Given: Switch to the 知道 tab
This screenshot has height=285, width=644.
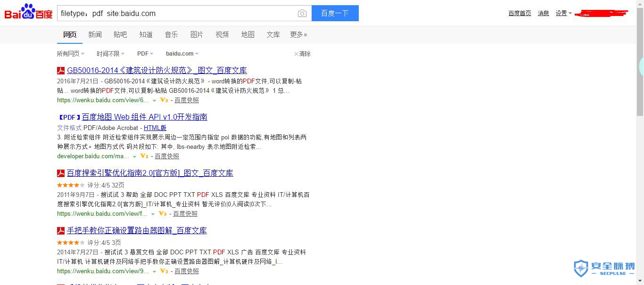Looking at the screenshot, I should point(146,34).
